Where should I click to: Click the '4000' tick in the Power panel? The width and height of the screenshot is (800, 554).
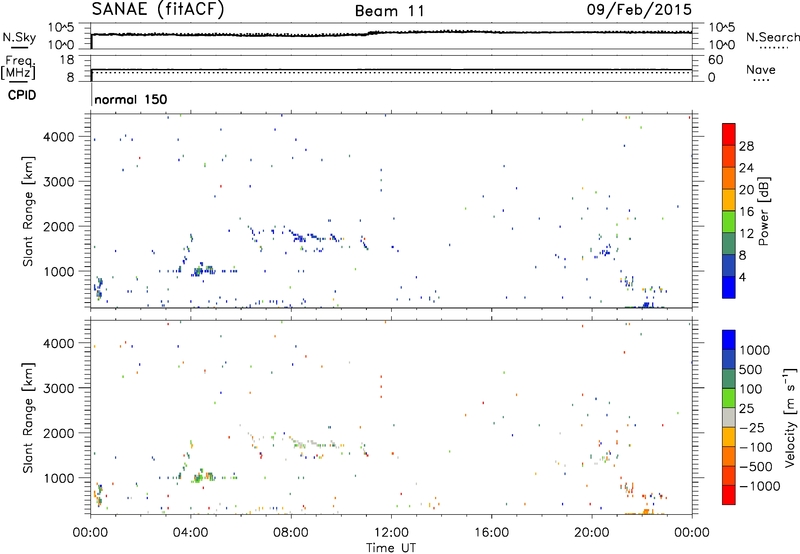[x=58, y=137]
